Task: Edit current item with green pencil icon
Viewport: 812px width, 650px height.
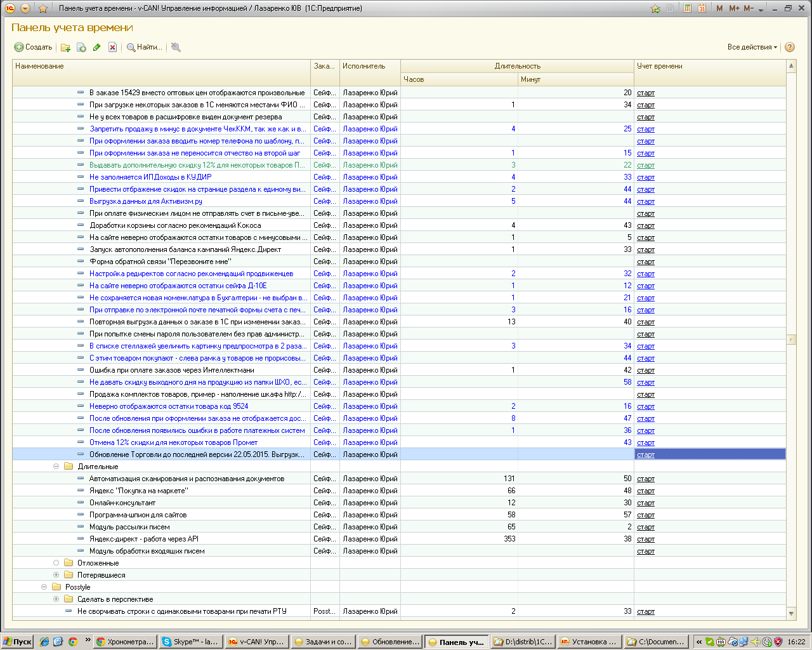Action: point(97,47)
